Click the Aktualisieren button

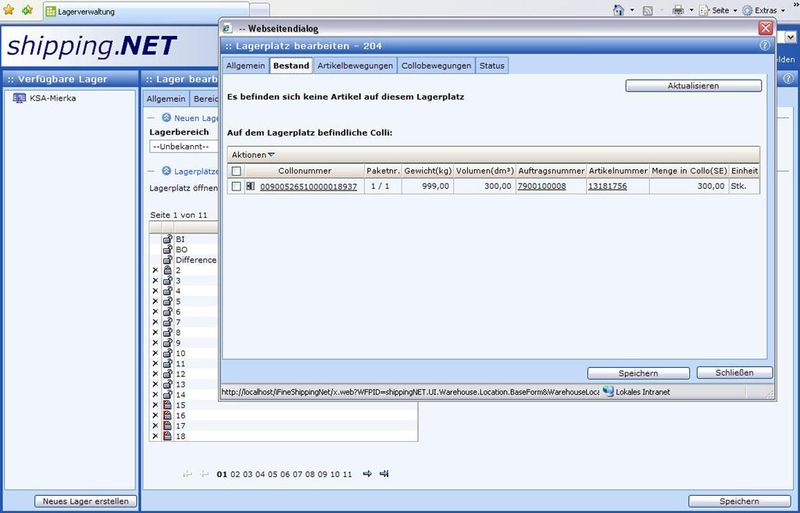coord(692,86)
